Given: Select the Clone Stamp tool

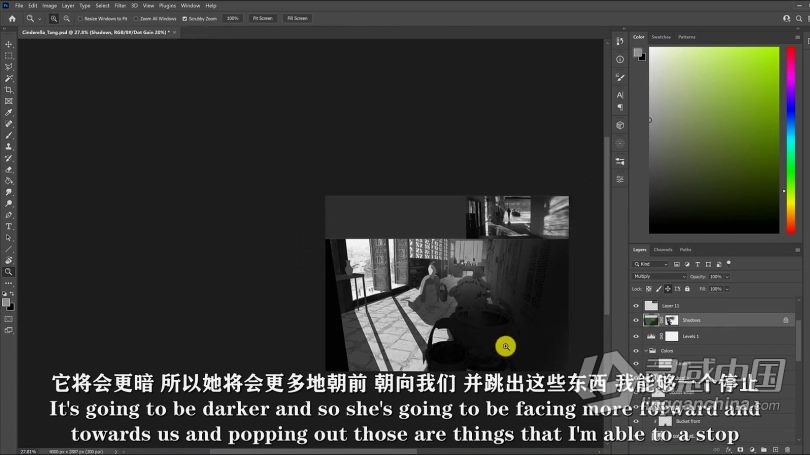Looking at the screenshot, I should tap(9, 147).
